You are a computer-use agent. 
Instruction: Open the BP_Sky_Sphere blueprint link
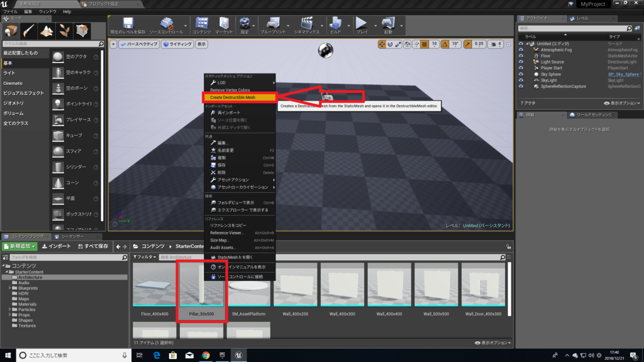(623, 74)
